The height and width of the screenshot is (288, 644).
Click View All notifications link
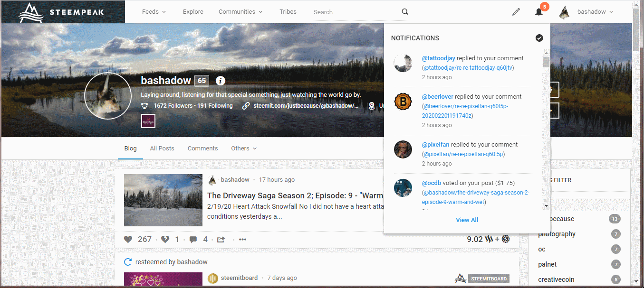click(x=467, y=220)
